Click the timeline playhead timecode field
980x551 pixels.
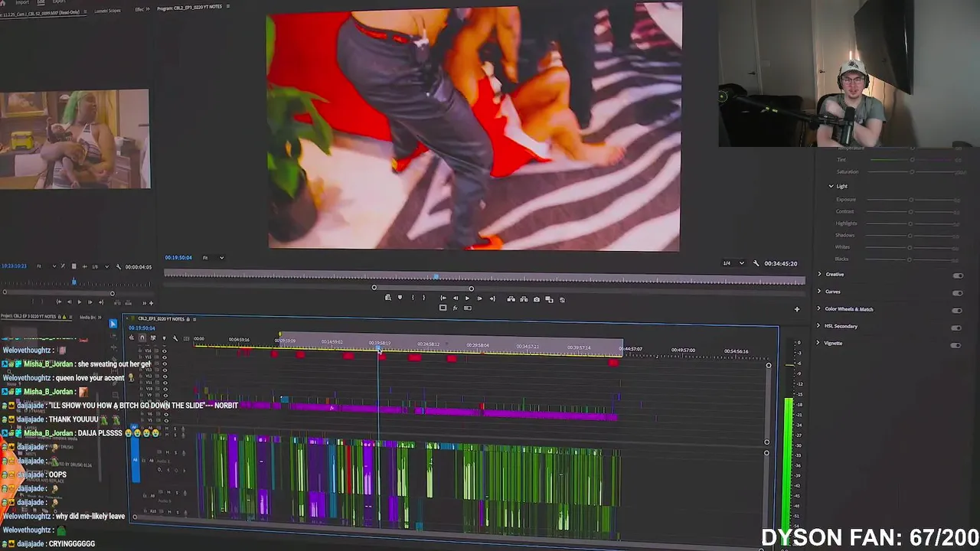pos(142,328)
